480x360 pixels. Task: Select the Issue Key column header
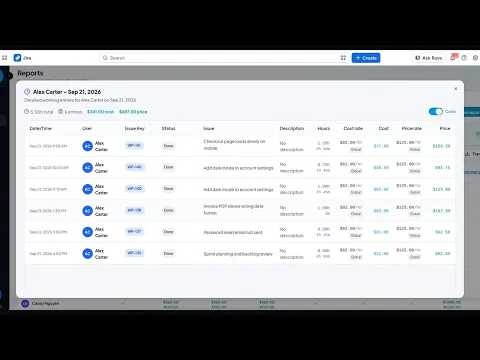click(135, 128)
